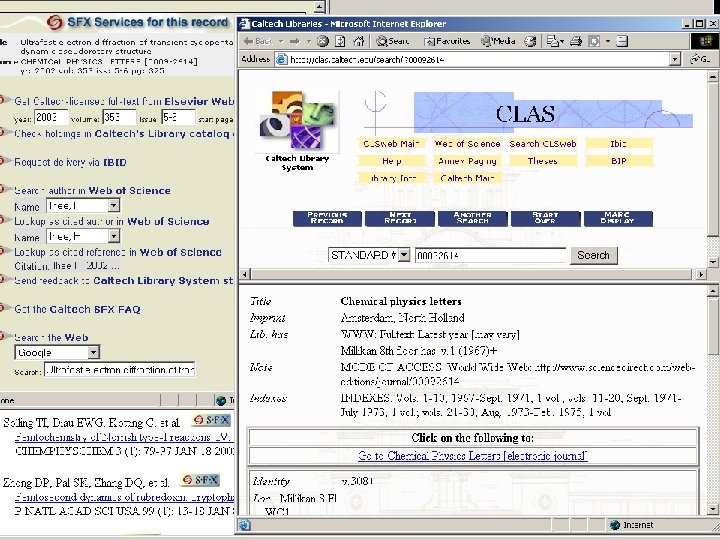Click the IE page icon in status bar
The width and height of the screenshot is (720, 540).
[x=245, y=525]
